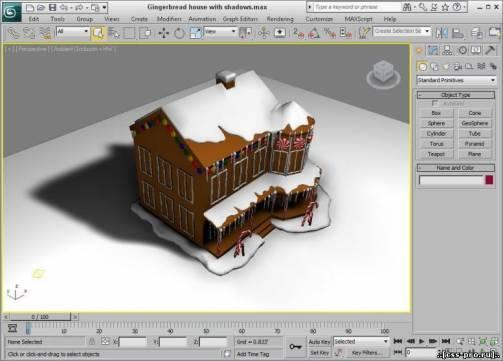Toggle the Spinner Snap button
The image size is (503, 361).
[346, 33]
